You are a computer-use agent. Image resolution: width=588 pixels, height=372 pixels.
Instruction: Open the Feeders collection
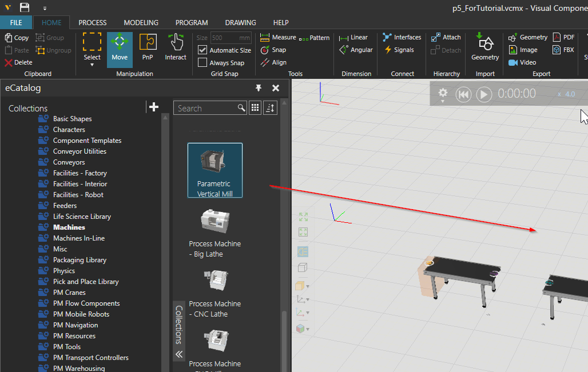click(65, 206)
